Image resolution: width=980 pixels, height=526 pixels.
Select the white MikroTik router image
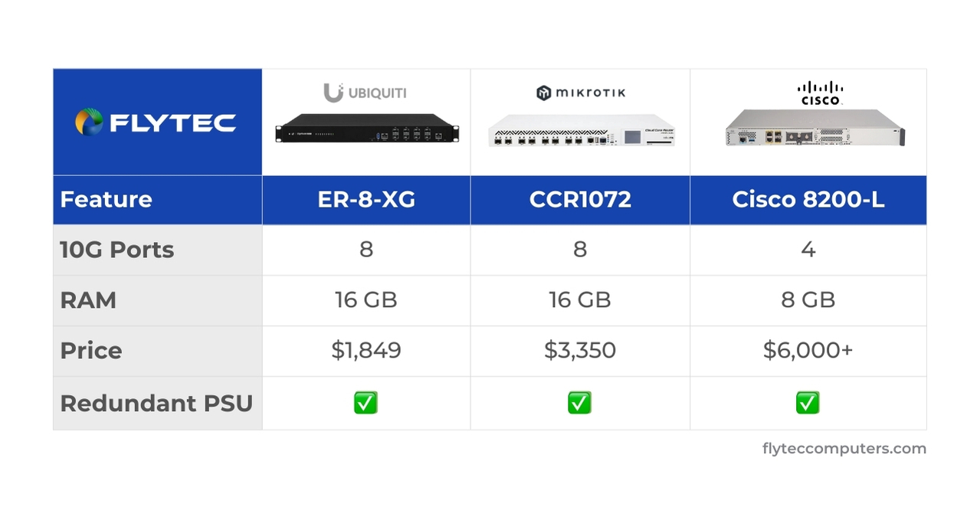pyautogui.click(x=582, y=130)
